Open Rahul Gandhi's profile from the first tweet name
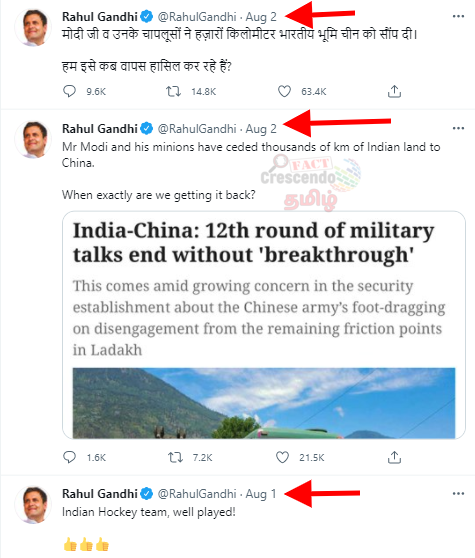Screen dimensions: 475x558 point(100,16)
